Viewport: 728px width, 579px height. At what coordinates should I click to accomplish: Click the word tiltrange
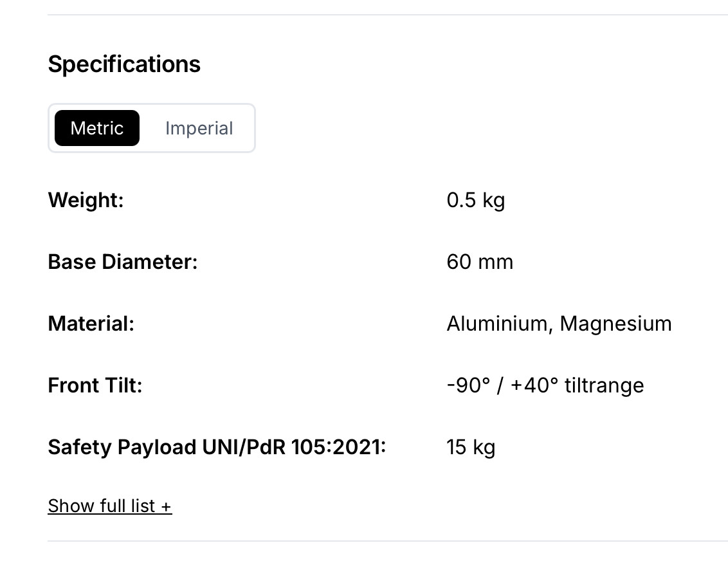[x=604, y=385]
